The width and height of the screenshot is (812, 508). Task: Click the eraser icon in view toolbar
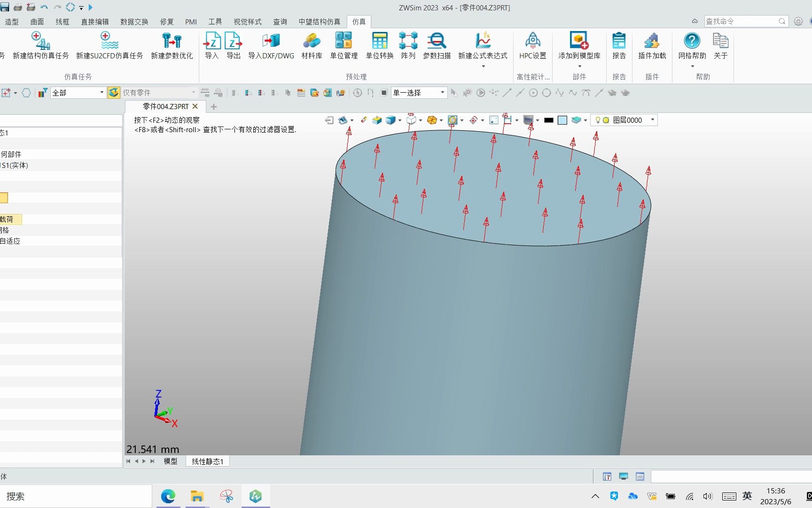[x=364, y=120]
